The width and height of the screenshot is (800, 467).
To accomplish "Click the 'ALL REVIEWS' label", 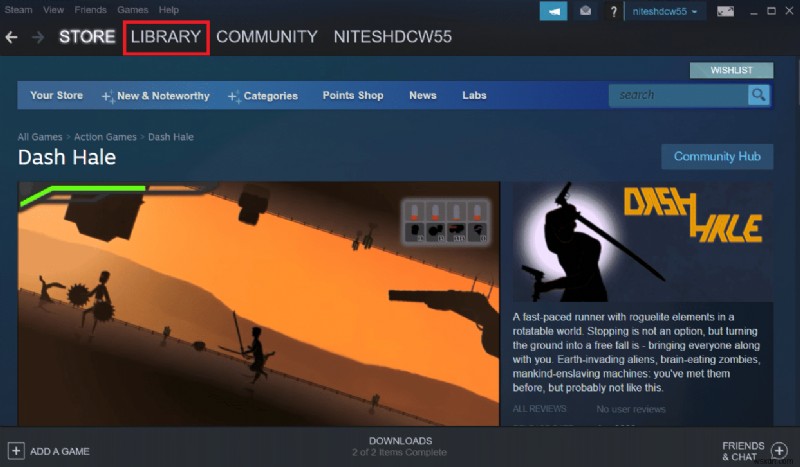I will 539,409.
